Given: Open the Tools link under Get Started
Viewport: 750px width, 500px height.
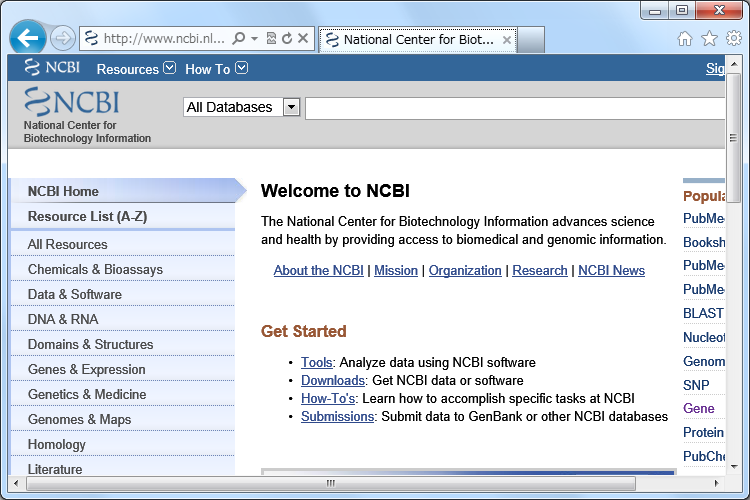Looking at the screenshot, I should (x=317, y=362).
